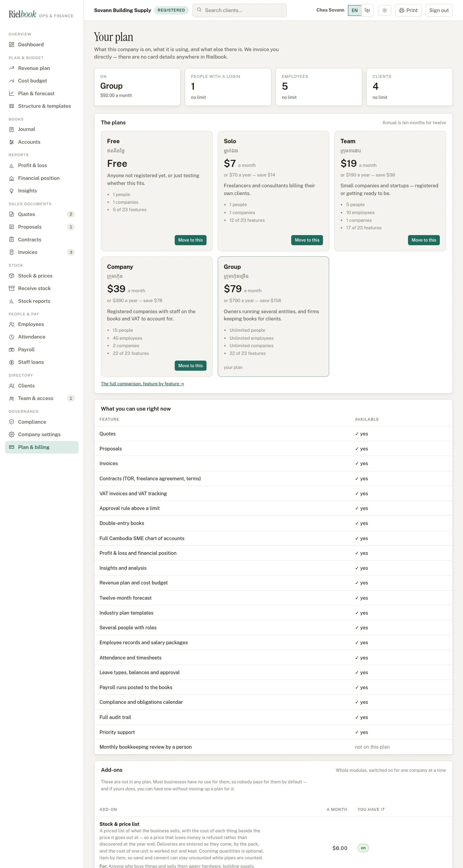463x868 pixels.
Task: Switch language to Khmer
Action: pos(367,10)
